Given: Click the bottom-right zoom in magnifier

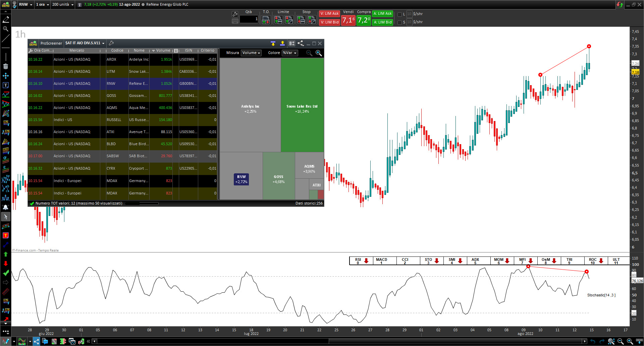Looking at the screenshot, I should pyautogui.click(x=630, y=341).
